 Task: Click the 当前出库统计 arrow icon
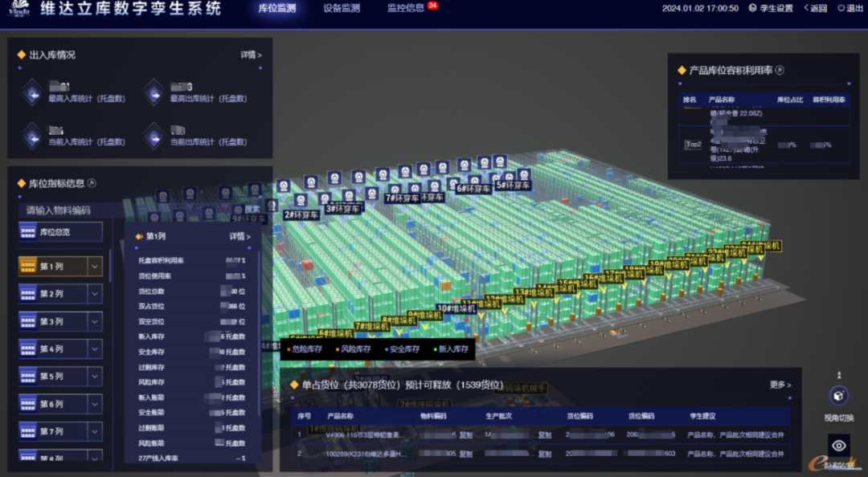(154, 137)
